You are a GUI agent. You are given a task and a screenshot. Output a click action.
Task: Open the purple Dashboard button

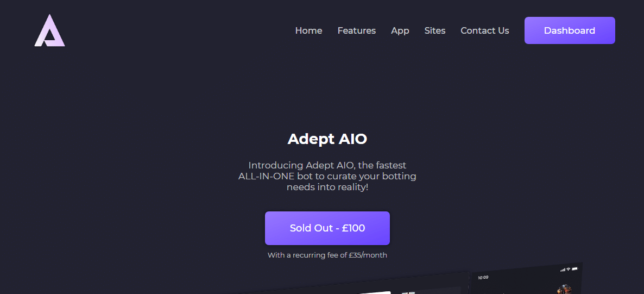coord(570,30)
